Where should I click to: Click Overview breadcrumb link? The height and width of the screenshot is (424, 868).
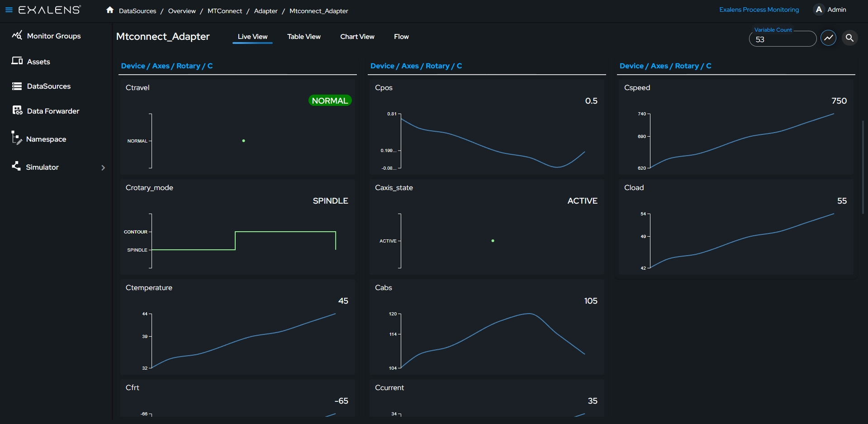click(x=182, y=11)
